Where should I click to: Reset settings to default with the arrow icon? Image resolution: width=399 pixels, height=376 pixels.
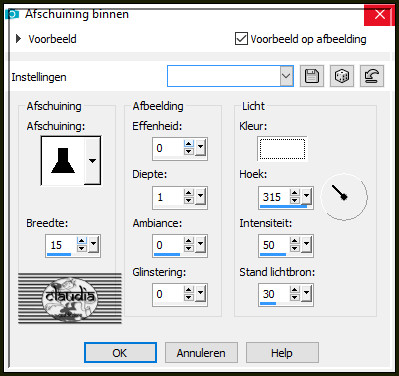click(x=372, y=76)
